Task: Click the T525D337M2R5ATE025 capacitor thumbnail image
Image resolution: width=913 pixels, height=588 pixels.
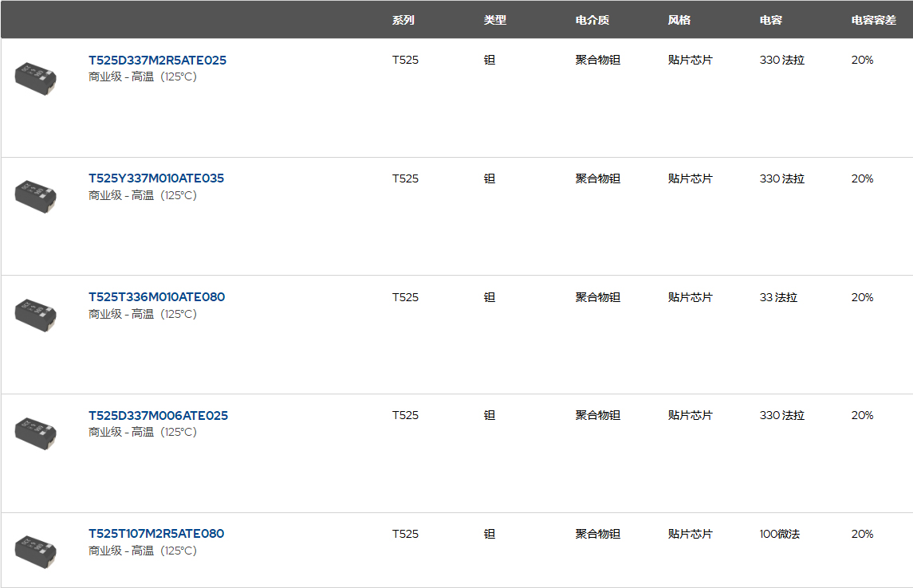Action: click(36, 77)
